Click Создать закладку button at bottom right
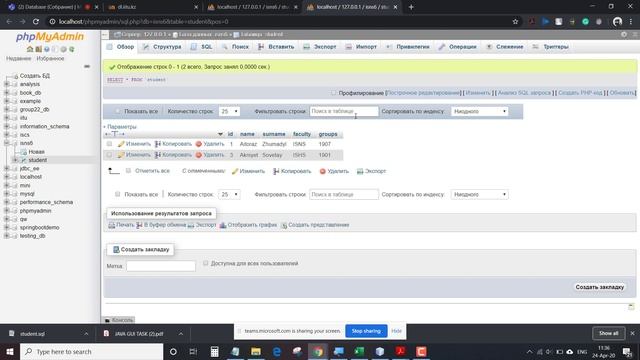Viewport: 640px width, 360px height. (600, 287)
